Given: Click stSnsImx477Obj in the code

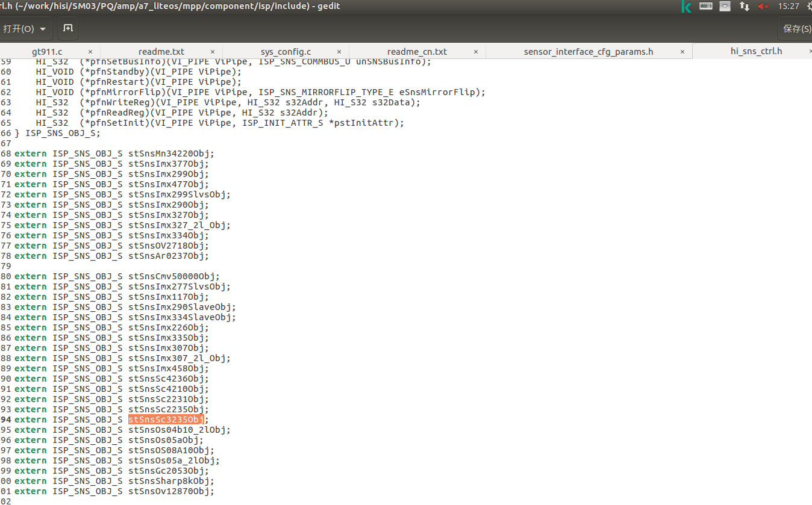Looking at the screenshot, I should pyautogui.click(x=166, y=184).
